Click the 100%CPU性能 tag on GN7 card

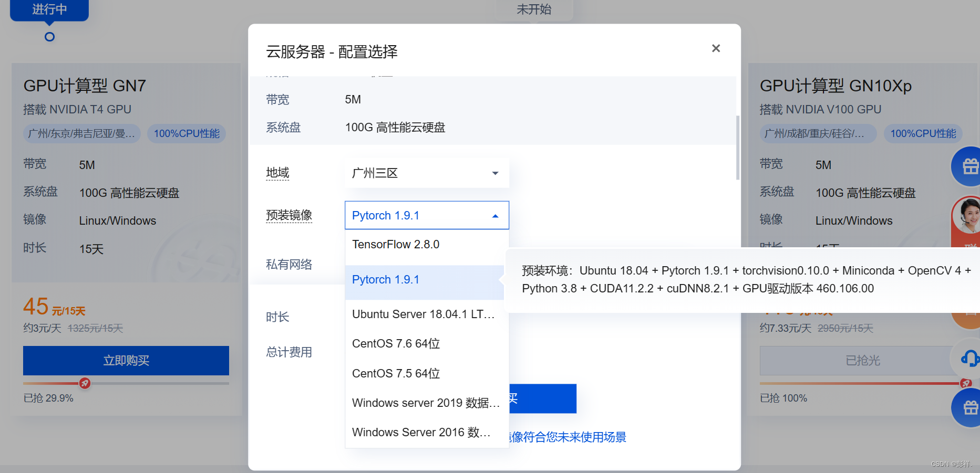click(187, 134)
